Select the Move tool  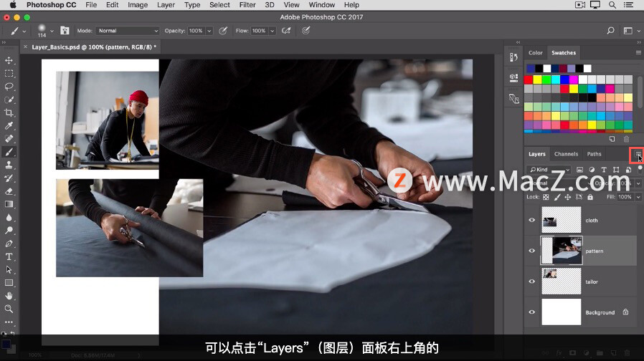(9, 60)
